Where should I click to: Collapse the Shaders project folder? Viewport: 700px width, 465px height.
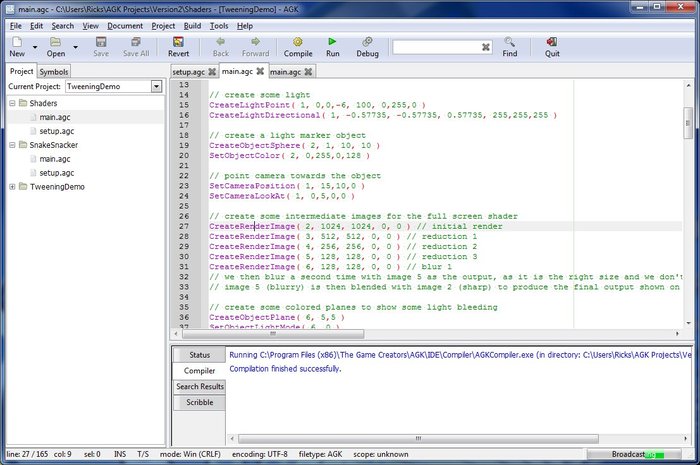pos(12,103)
